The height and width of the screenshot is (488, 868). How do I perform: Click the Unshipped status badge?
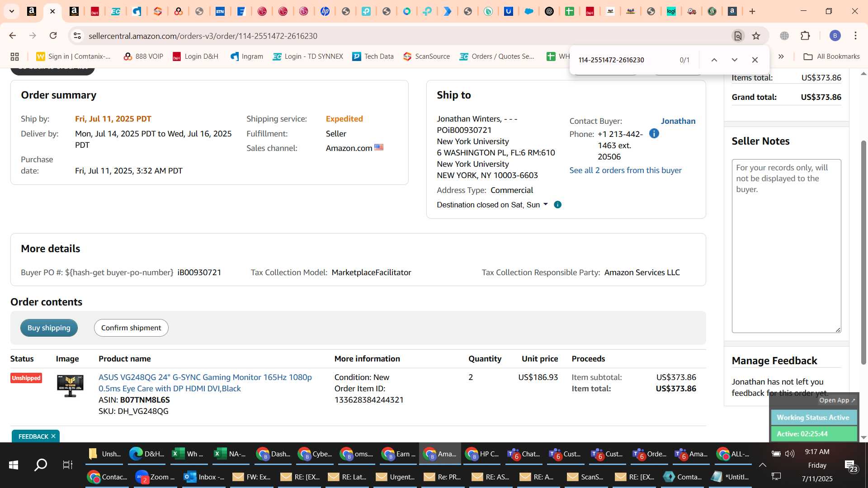(26, 378)
